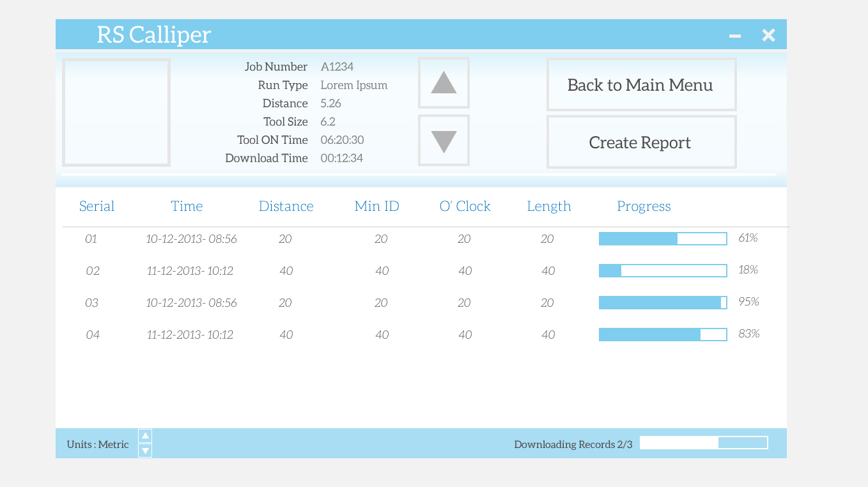The image size is (868, 487).
Task: Click Downloading Records 2/3 status text
Action: [573, 444]
